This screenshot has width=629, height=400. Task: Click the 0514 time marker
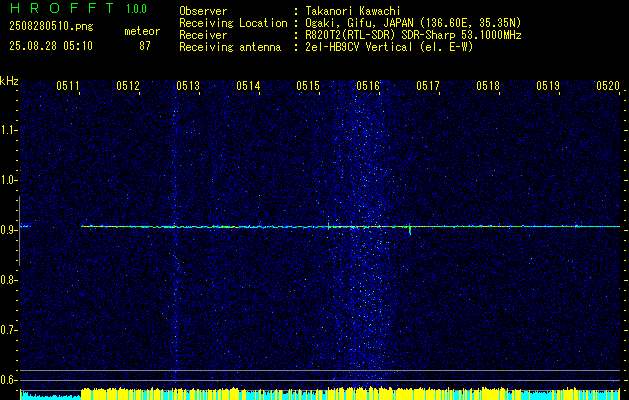click(x=248, y=85)
